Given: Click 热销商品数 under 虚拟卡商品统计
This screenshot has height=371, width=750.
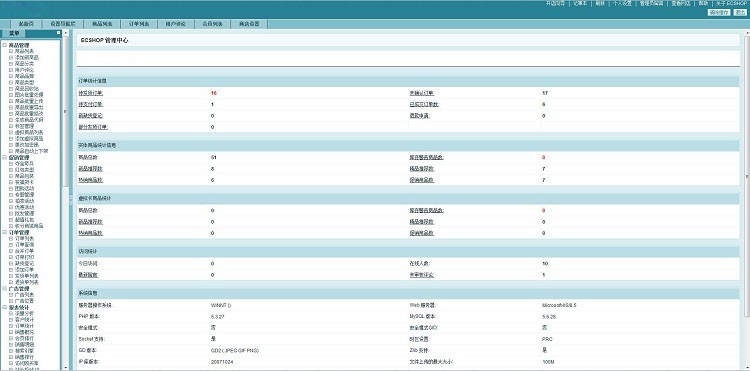Looking at the screenshot, I should [x=90, y=233].
